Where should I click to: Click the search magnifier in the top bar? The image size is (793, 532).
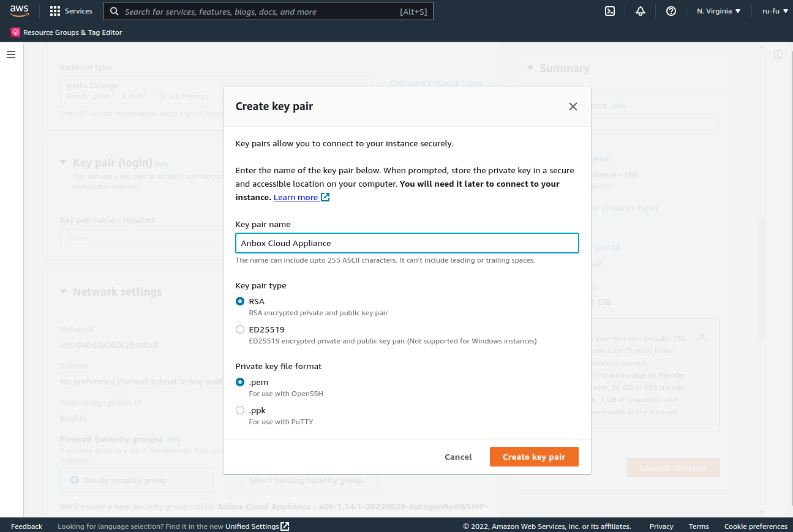(114, 10)
